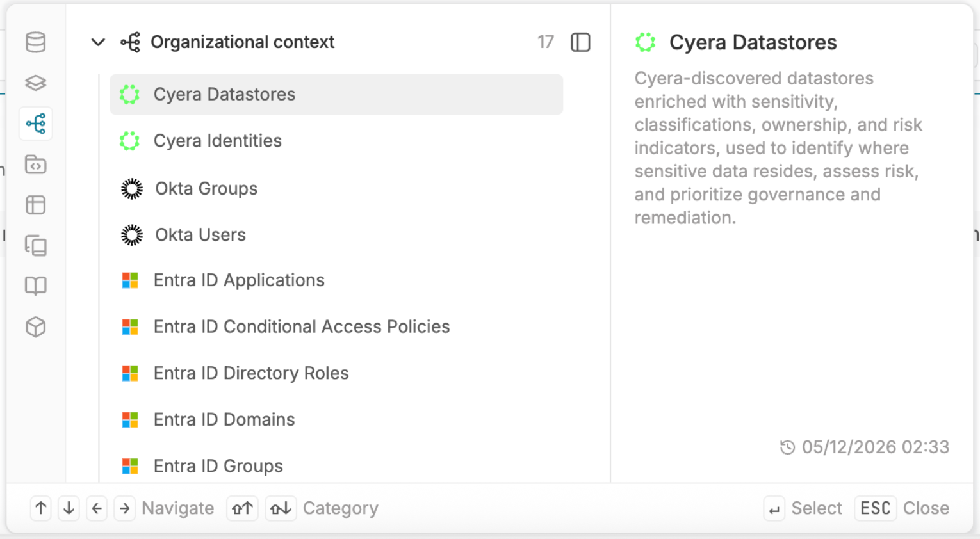Screen dimensions: 980x539
Task: Click the 05/12/2026 02:33 timestamp
Action: point(876,447)
